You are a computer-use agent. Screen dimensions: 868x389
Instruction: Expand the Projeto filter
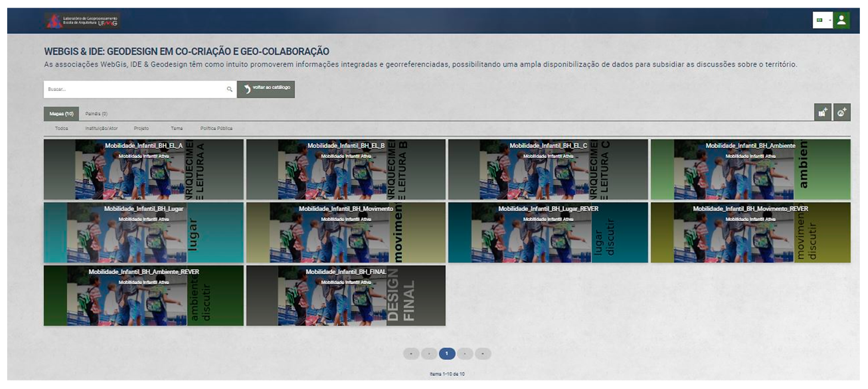(141, 128)
